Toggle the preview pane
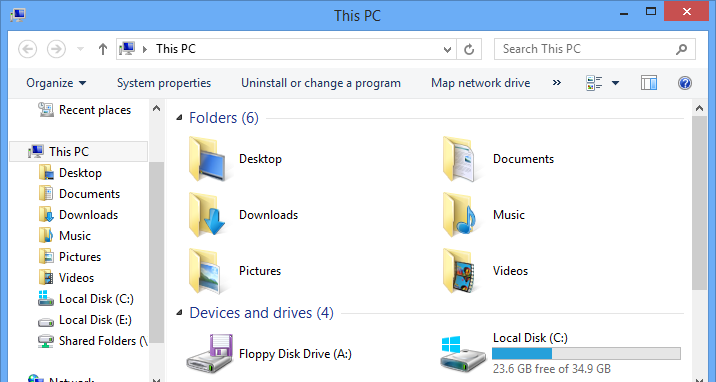This screenshot has width=716, height=382. tap(649, 83)
